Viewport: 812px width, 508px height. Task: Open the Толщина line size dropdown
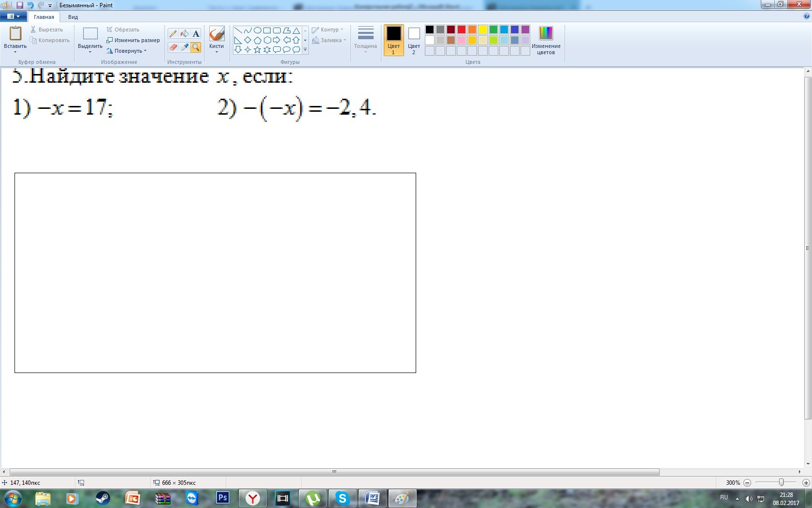click(365, 40)
